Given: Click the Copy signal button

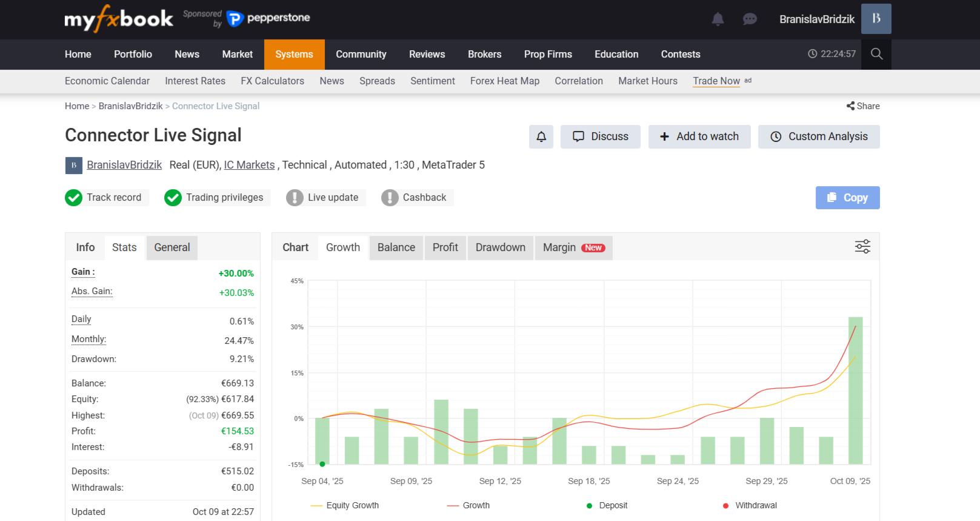Looking at the screenshot, I should click(848, 198).
